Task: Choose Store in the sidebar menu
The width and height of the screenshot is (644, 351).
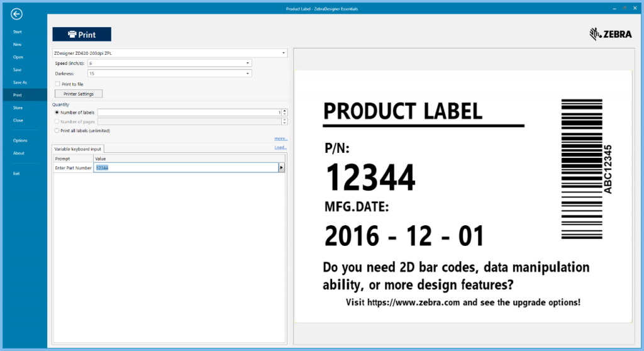Action: (x=18, y=108)
